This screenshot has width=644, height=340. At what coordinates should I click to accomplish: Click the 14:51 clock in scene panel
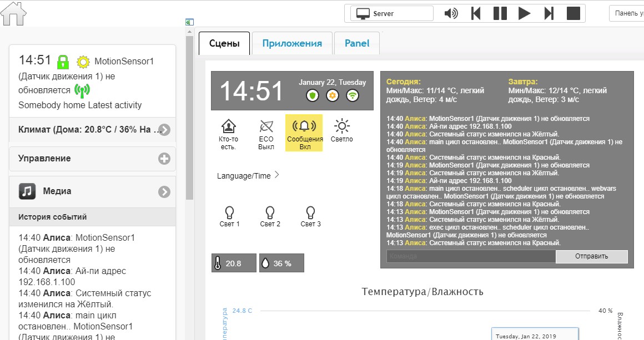click(x=251, y=91)
